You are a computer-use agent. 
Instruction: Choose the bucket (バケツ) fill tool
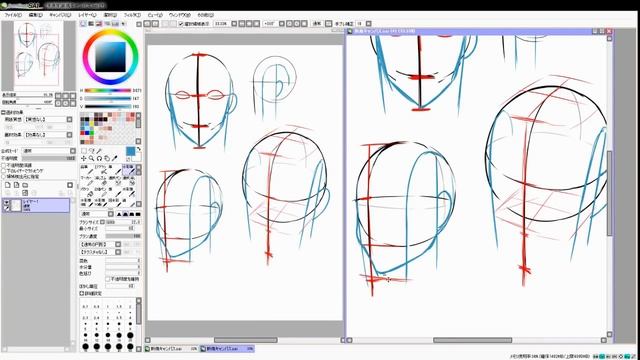point(86,192)
